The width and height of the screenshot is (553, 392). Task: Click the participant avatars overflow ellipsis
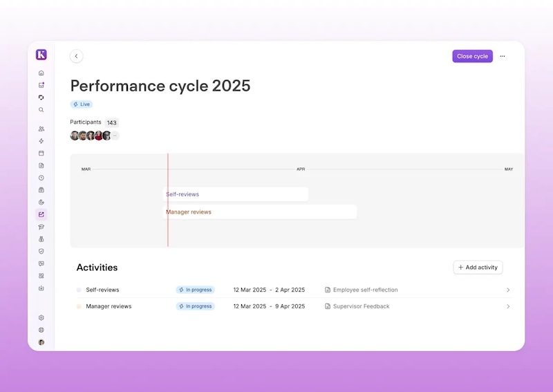(115, 136)
